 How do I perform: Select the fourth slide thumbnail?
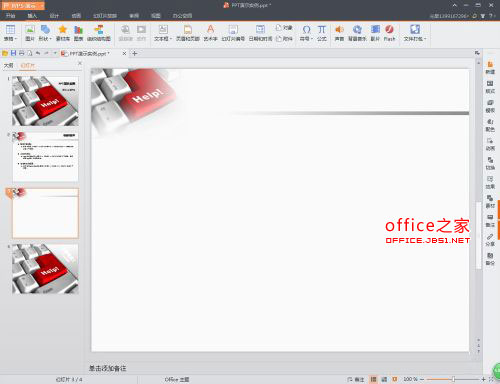45,269
